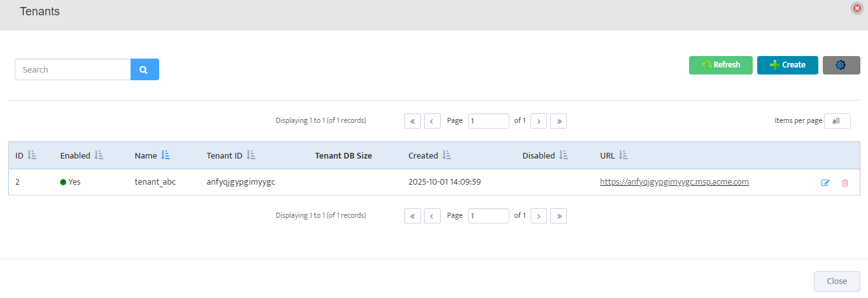Click the magnifier search button
Screen dimensions: 868x298
[145, 69]
